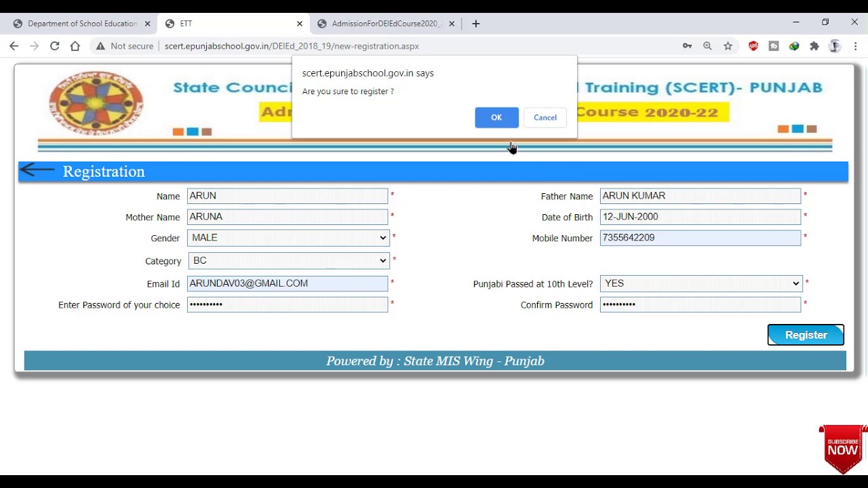The width and height of the screenshot is (868, 488).
Task: Click the Registration heading text
Action: pos(104,171)
